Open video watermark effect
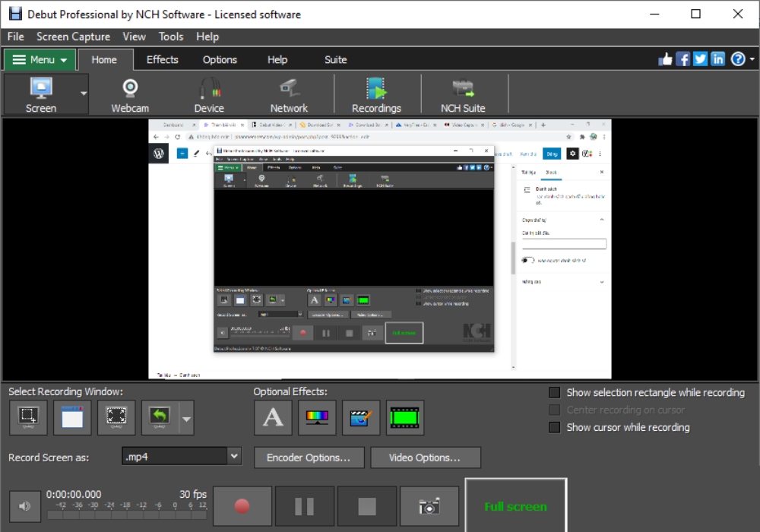This screenshot has width=760, height=532. coord(360,417)
